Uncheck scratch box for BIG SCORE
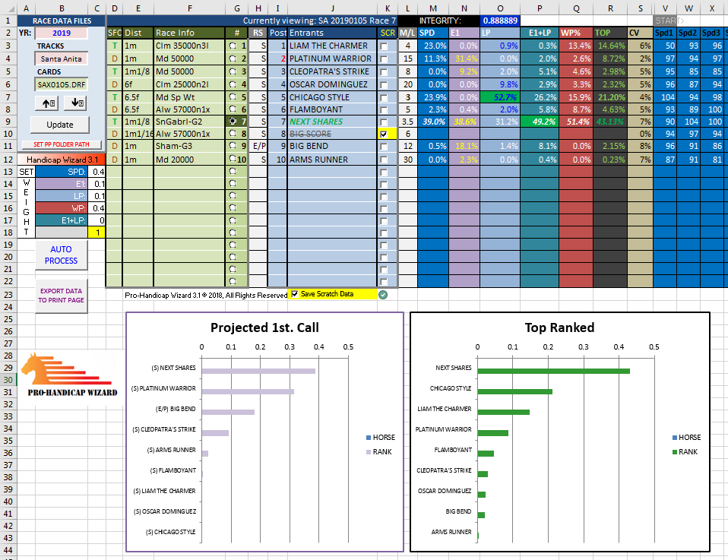This screenshot has height=560, width=728. pyautogui.click(x=384, y=134)
